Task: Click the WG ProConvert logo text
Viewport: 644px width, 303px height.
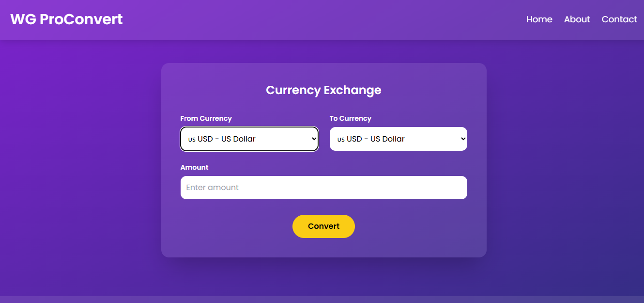Action: coord(66,19)
